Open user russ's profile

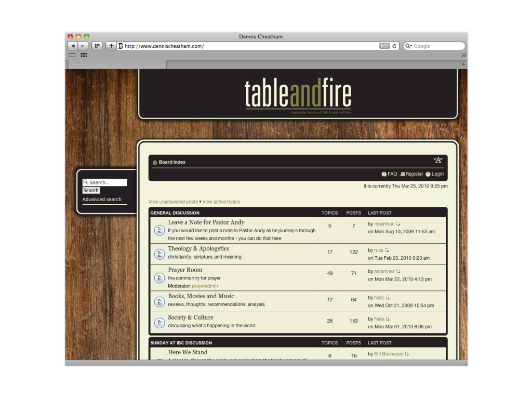coord(379,250)
